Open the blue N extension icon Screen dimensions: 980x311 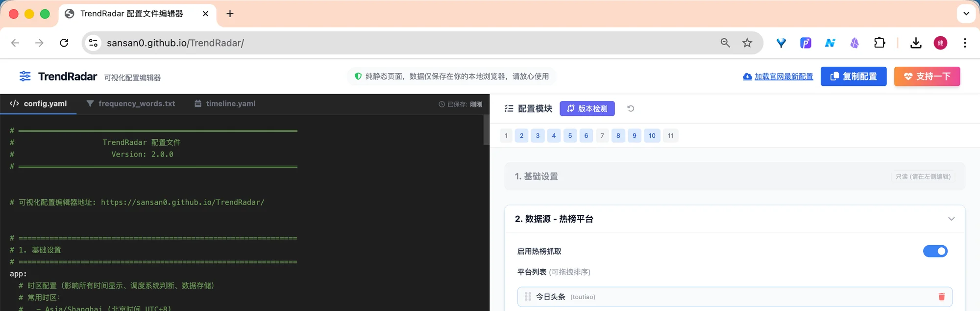830,43
